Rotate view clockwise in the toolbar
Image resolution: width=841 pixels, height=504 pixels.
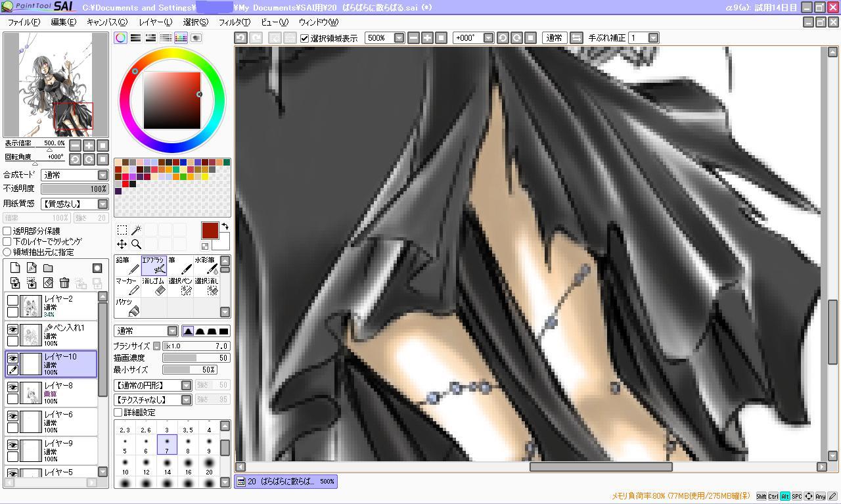coord(516,38)
